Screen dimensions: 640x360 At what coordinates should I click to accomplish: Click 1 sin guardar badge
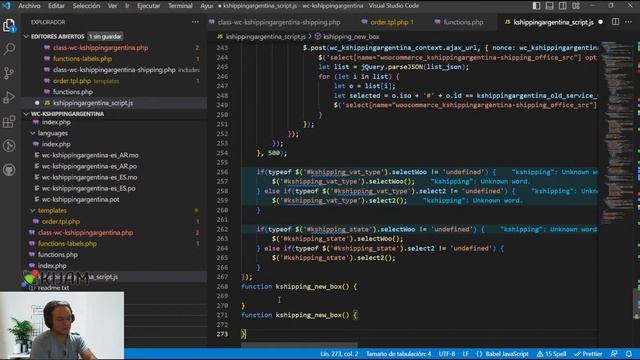[x=105, y=36]
